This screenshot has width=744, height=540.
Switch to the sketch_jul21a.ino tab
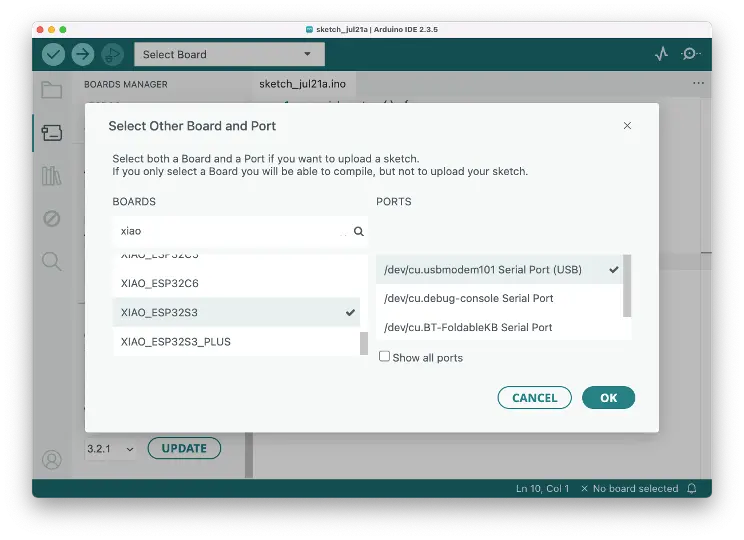[x=302, y=84]
